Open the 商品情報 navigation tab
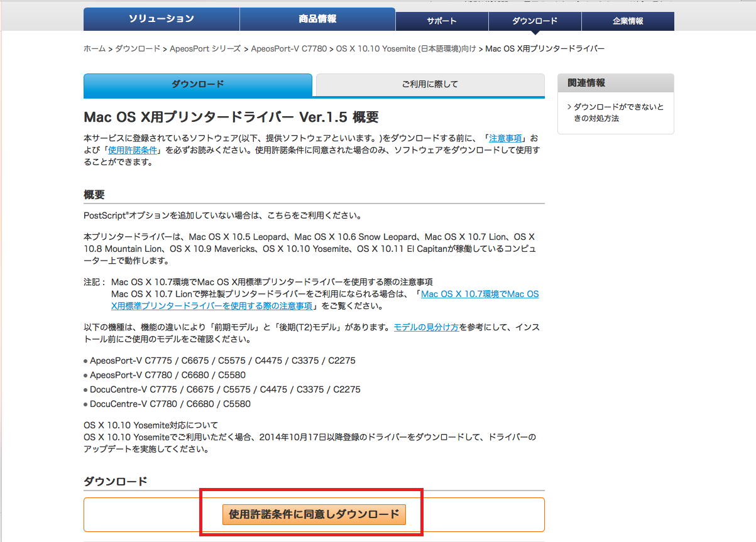The image size is (756, 542). [317, 19]
